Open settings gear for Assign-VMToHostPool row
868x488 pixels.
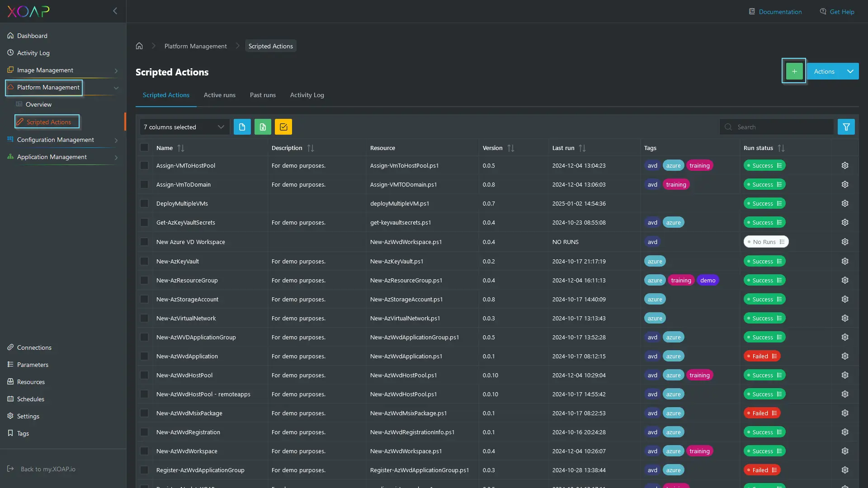point(844,165)
